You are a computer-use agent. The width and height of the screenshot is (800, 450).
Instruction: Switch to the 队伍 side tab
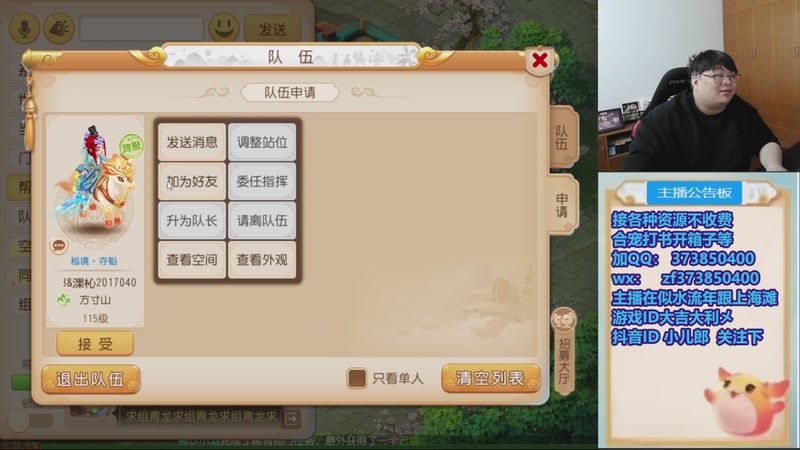click(562, 138)
